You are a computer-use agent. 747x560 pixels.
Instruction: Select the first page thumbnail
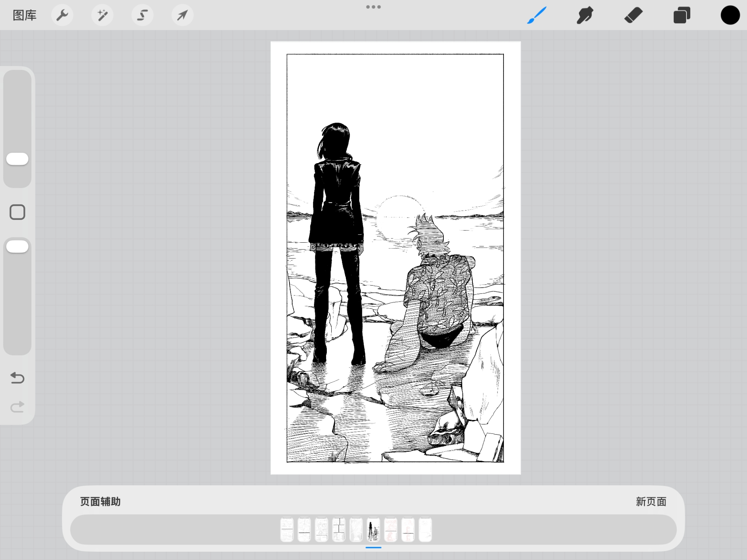coord(287,529)
